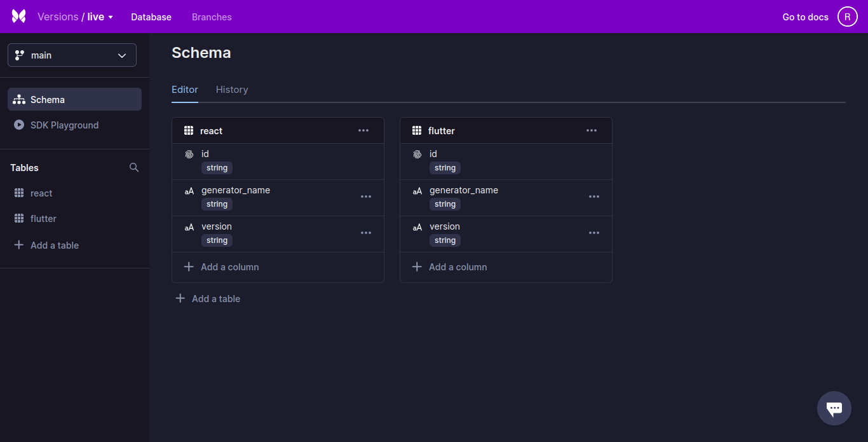
Task: Select the id column name in react
Action: [205, 154]
